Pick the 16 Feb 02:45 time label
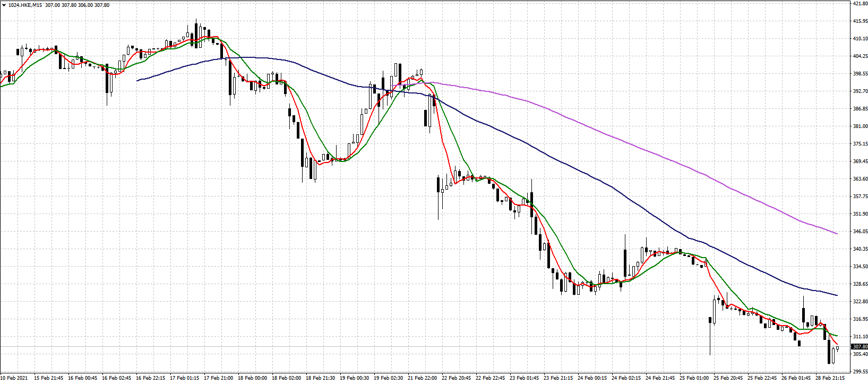Screen dimensions: 868x384 (117, 378)
